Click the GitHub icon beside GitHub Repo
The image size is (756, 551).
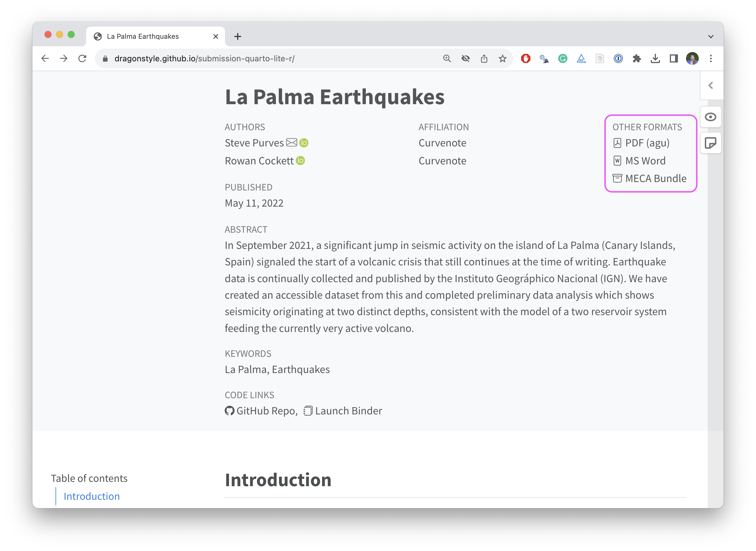[229, 411]
